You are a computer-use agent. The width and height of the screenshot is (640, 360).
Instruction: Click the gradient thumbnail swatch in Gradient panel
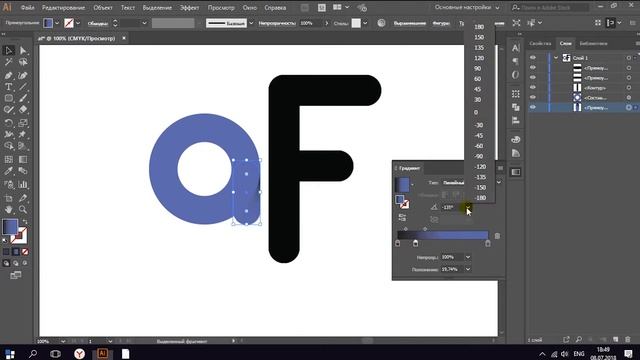tap(402, 184)
